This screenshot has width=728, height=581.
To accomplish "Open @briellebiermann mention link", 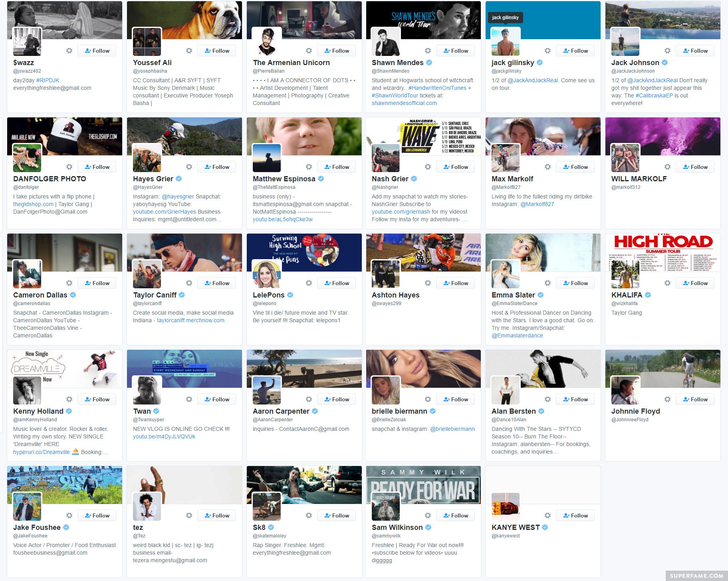I will point(452,429).
